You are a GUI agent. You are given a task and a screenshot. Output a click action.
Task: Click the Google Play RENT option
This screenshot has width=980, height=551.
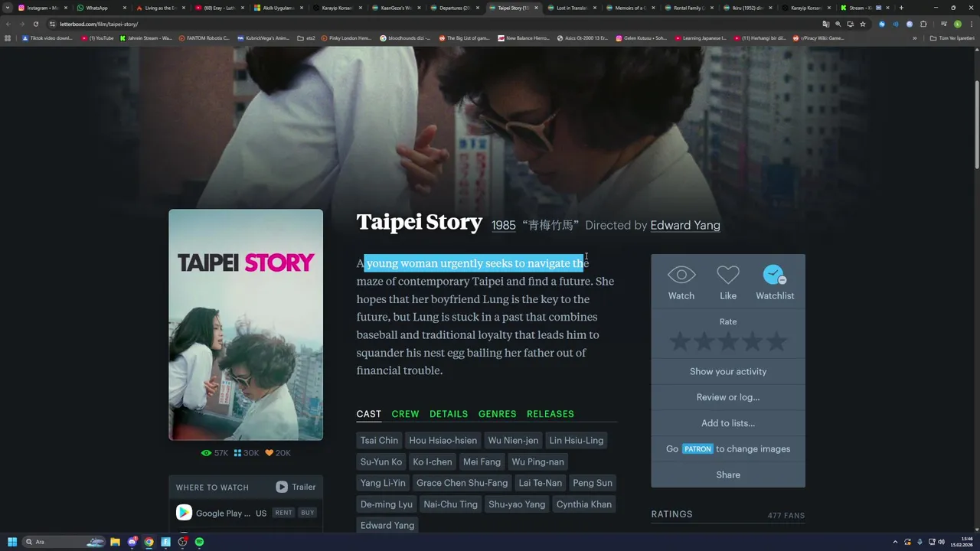(283, 513)
